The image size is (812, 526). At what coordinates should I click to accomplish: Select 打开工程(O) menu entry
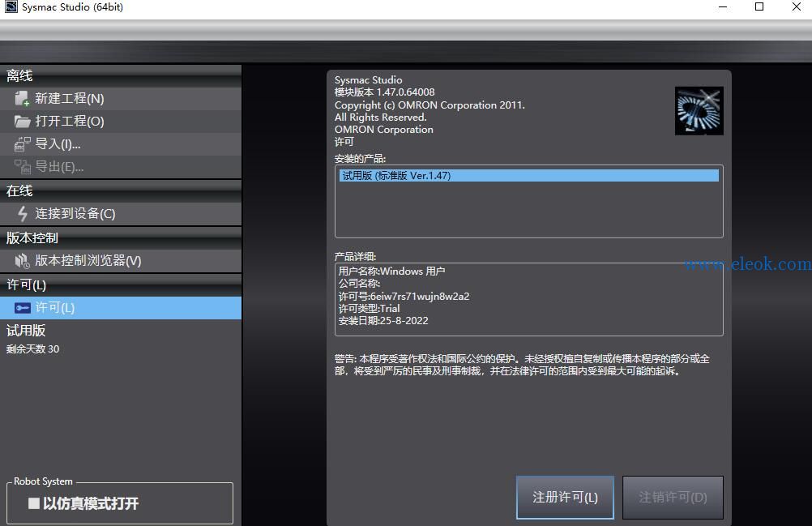121,121
